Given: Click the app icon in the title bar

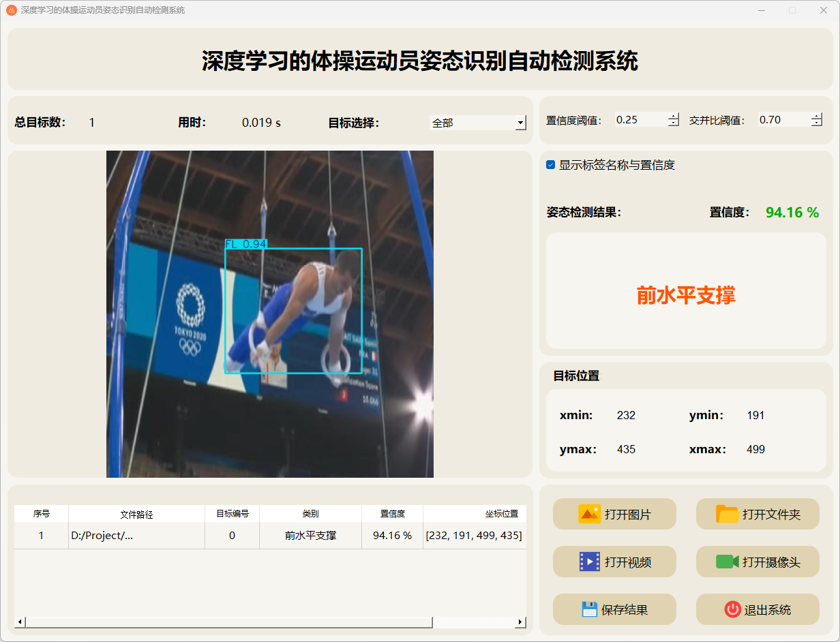Looking at the screenshot, I should tap(12, 10).
